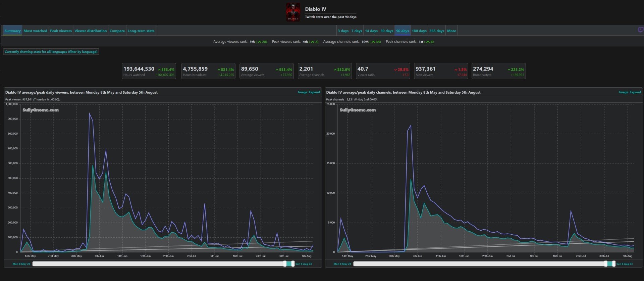Click the Viewer ratio stat card
This screenshot has width=644, height=281.
383,71
